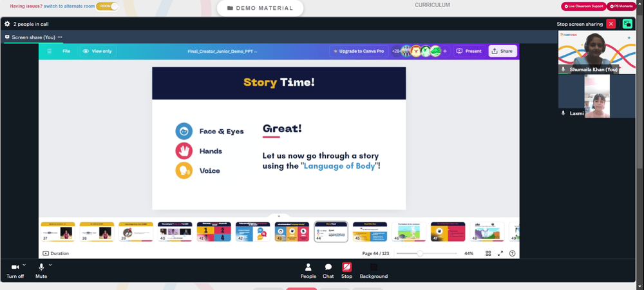This screenshot has width=644, height=290.
Task: Open Background effects option
Action: pyautogui.click(x=374, y=271)
